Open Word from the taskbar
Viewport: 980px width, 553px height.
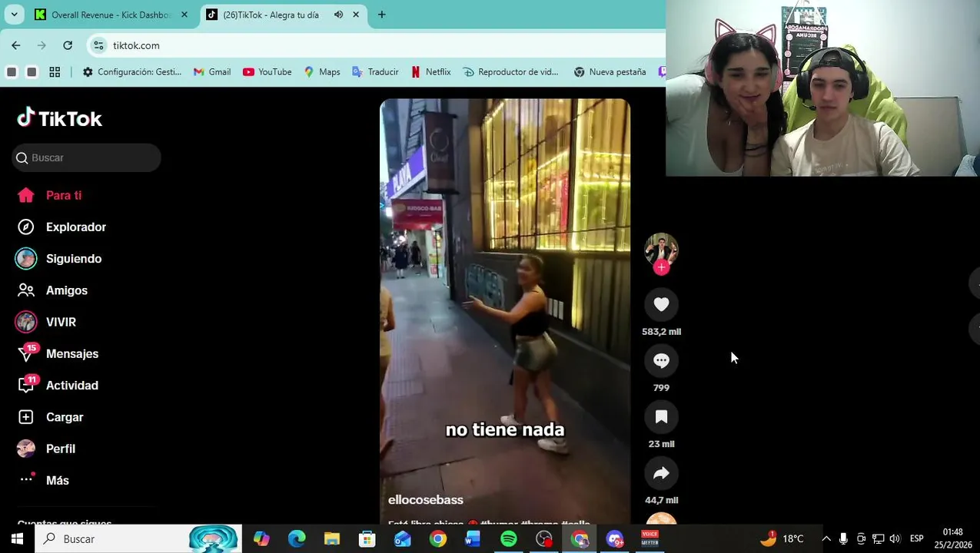pos(473,539)
